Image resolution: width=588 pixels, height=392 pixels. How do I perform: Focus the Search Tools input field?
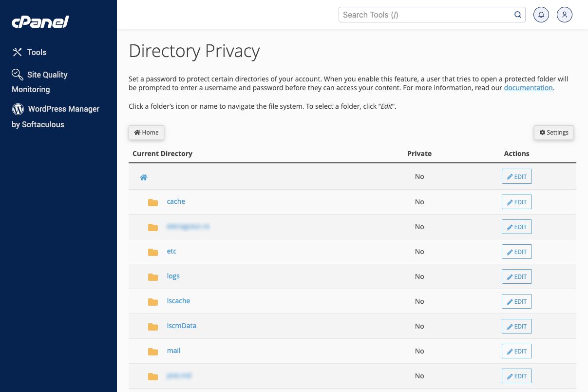click(x=432, y=15)
